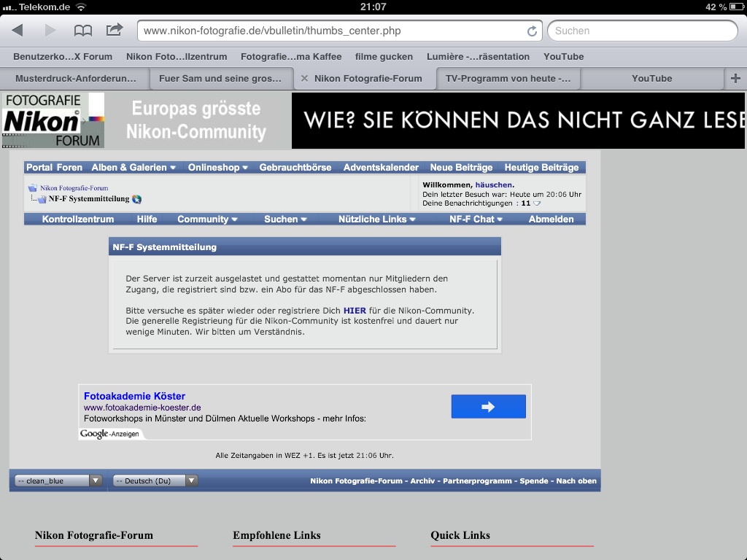
Task: Expand the Alben & Galerien menu
Action: click(133, 167)
